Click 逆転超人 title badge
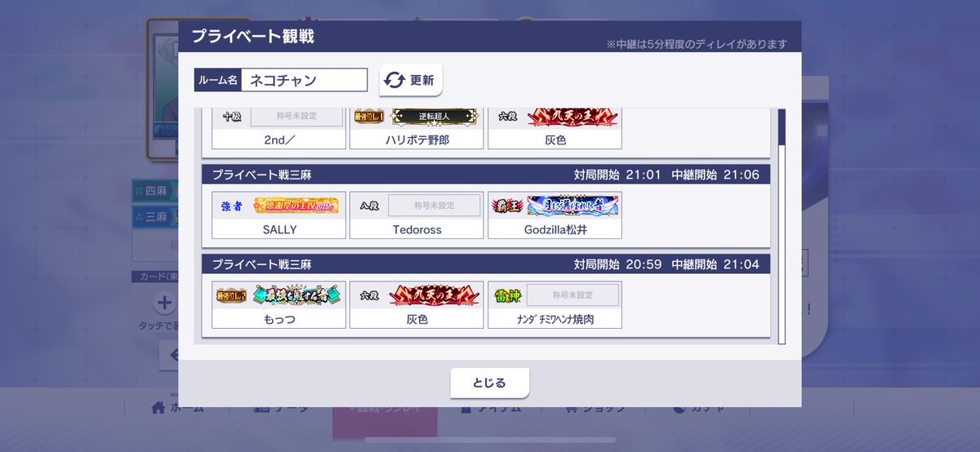The image size is (980, 452). pyautogui.click(x=433, y=117)
